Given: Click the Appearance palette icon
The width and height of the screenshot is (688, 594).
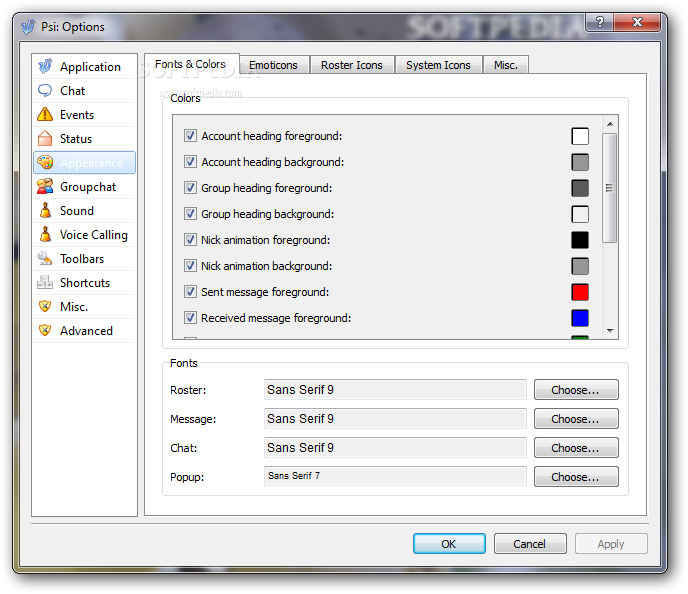Looking at the screenshot, I should (x=45, y=162).
